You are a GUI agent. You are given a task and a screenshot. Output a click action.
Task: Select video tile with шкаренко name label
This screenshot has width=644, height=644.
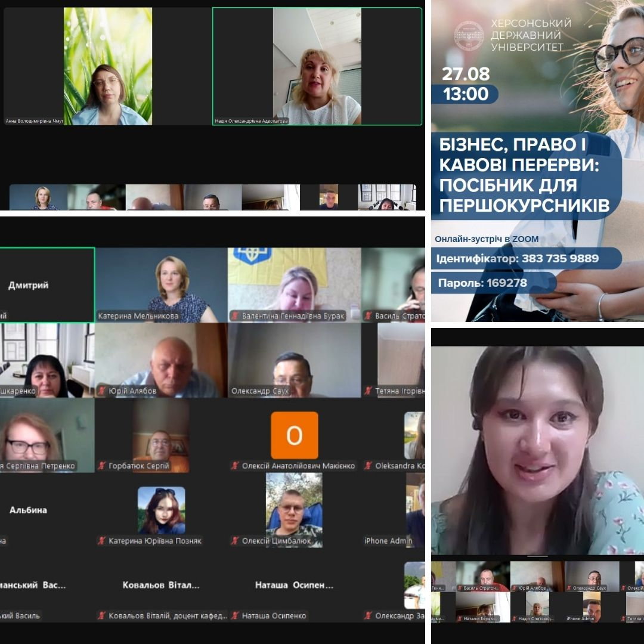coord(47,360)
